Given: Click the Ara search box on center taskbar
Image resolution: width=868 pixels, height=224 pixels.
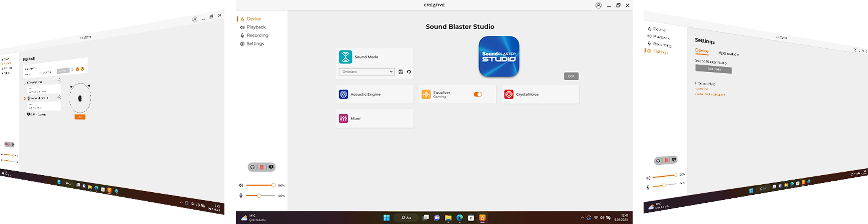Looking at the screenshot, I should point(406,218).
